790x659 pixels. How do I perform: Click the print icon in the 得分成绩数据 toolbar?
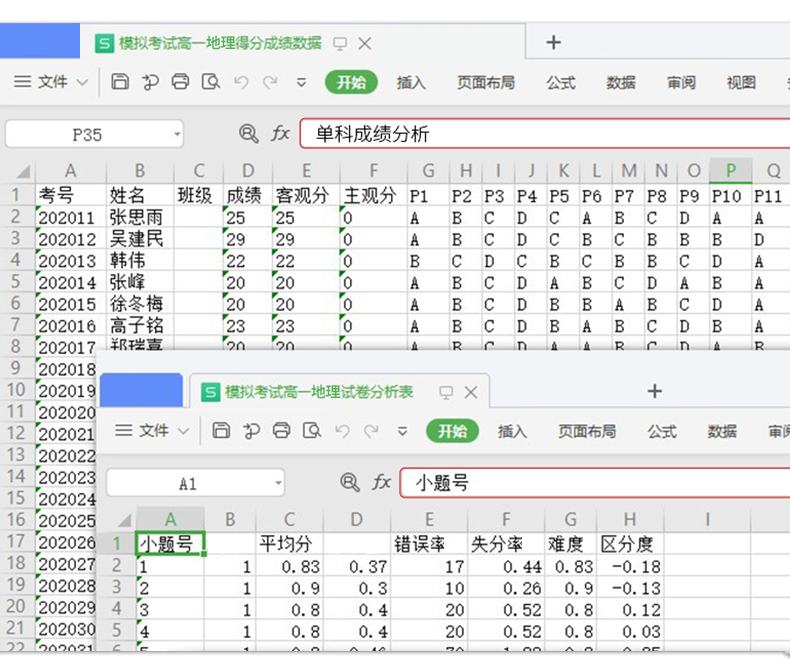coord(180,82)
